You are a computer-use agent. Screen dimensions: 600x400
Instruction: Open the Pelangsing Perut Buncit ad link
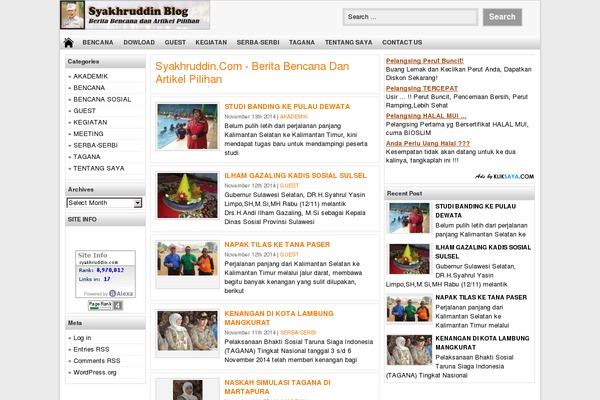424,60
